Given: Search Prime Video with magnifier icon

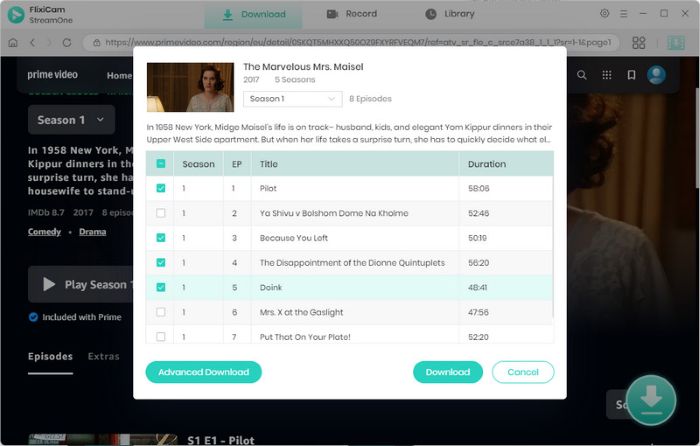Looking at the screenshot, I should click(581, 75).
